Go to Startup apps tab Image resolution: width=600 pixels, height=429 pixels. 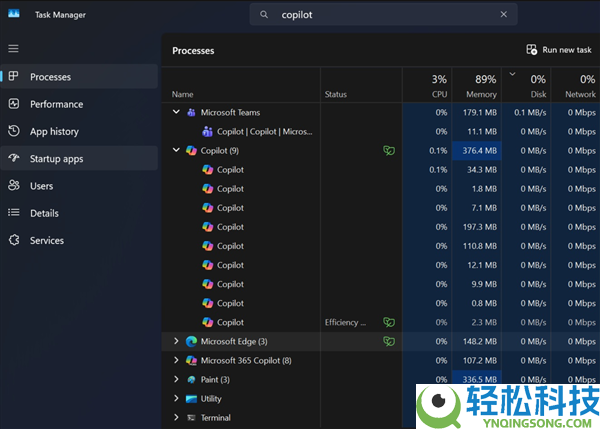(79, 158)
